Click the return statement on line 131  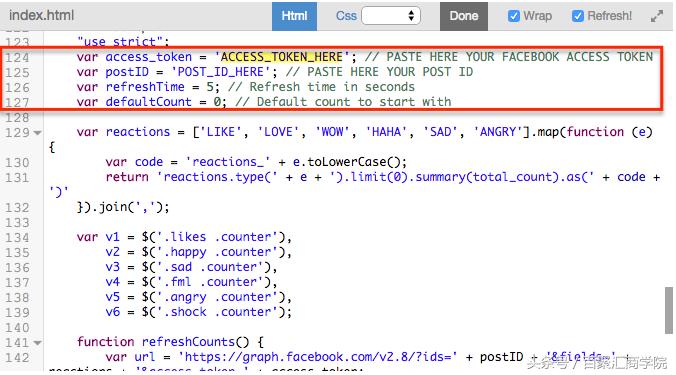[x=127, y=177]
